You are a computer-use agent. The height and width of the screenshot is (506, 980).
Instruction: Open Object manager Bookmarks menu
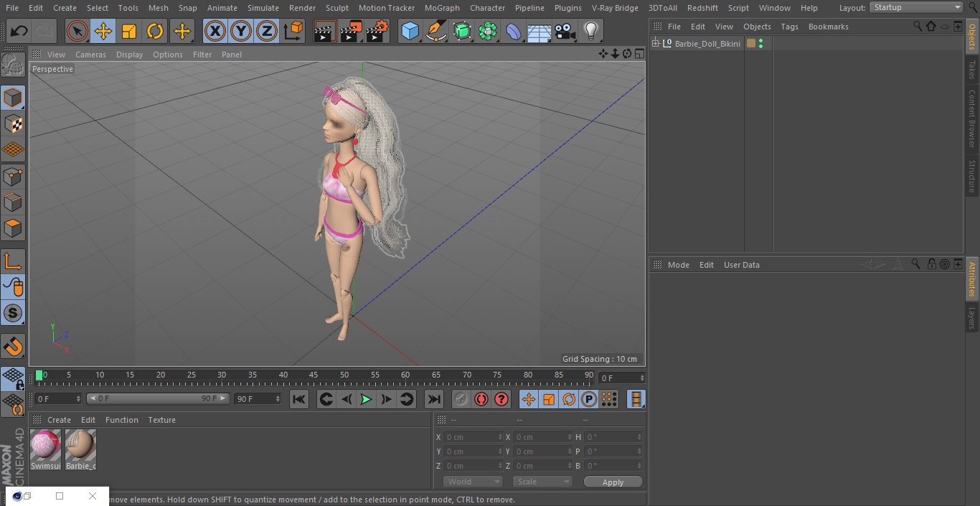(828, 27)
